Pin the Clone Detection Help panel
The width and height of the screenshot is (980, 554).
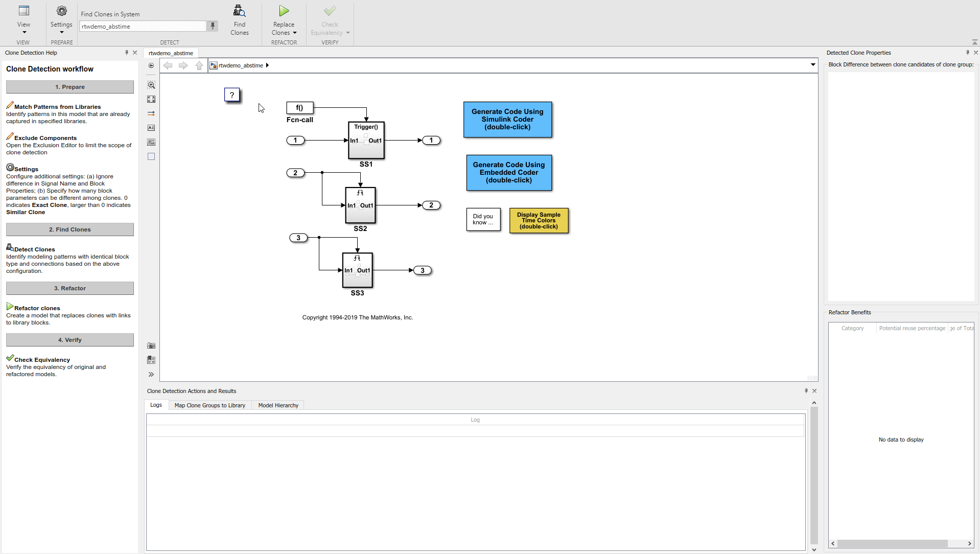tap(127, 53)
